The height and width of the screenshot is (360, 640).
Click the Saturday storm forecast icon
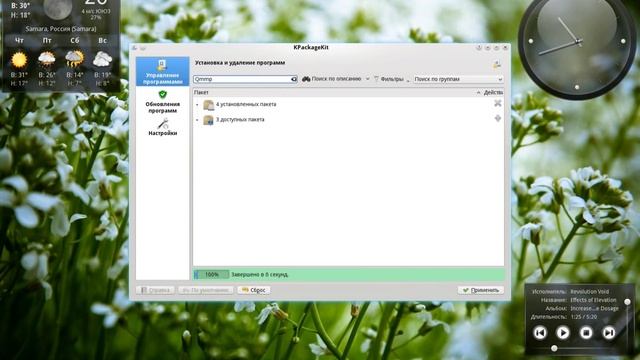(x=74, y=60)
